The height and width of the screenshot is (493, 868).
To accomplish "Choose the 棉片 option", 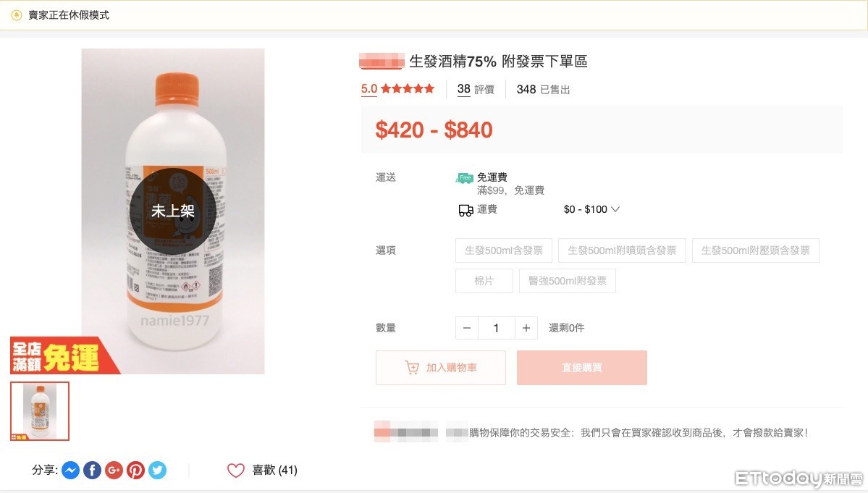I will [484, 281].
